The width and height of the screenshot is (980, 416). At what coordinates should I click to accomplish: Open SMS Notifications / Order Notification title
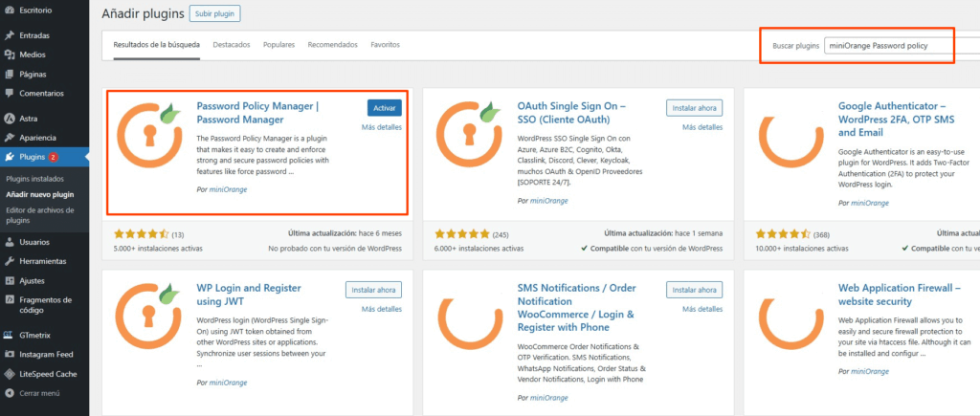click(577, 307)
